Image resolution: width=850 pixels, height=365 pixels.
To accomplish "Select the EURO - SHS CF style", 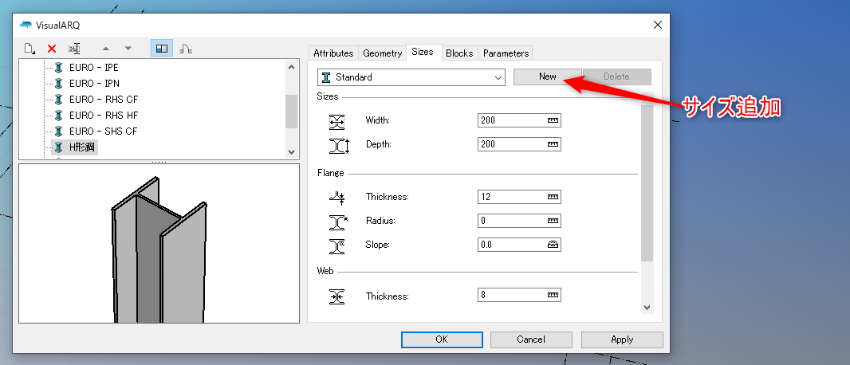I will (103, 131).
